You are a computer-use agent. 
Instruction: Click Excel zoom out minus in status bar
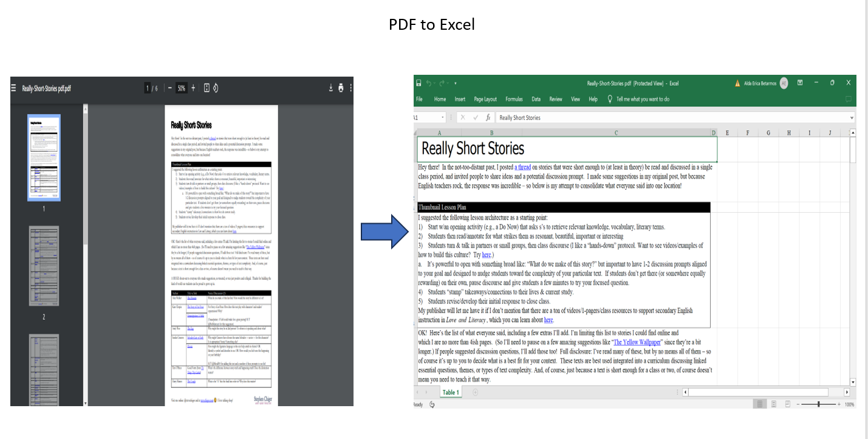pyautogui.click(x=799, y=404)
